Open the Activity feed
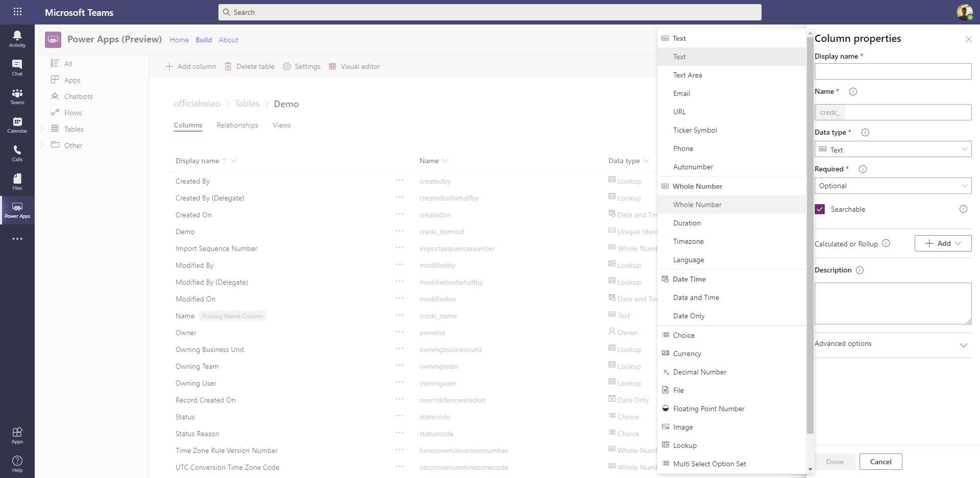Viewport: 980px width, 478px height. [x=17, y=39]
